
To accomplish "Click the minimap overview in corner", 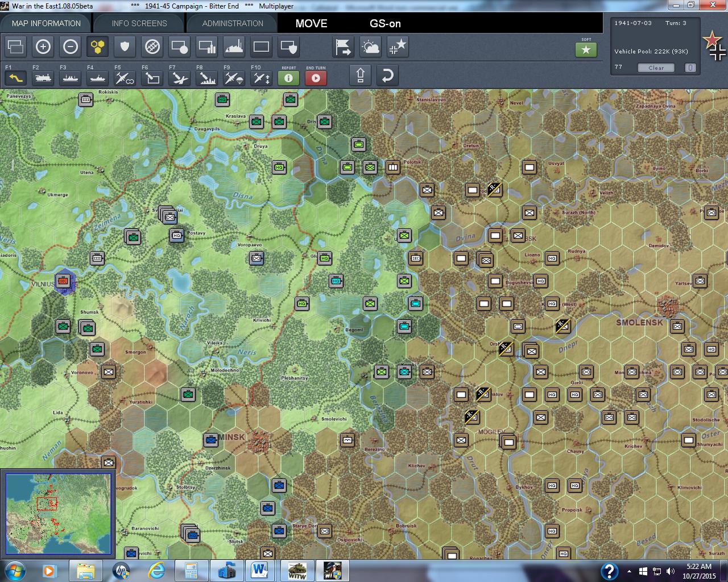I will (59, 513).
